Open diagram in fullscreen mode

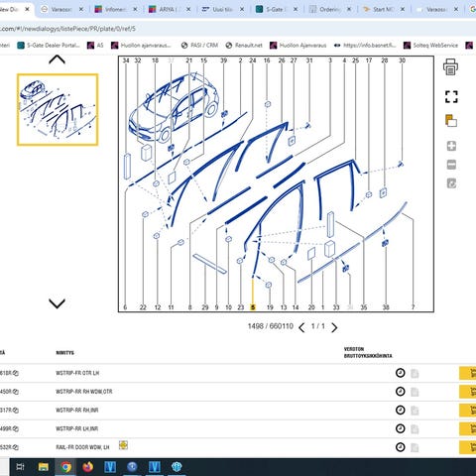tap(451, 97)
